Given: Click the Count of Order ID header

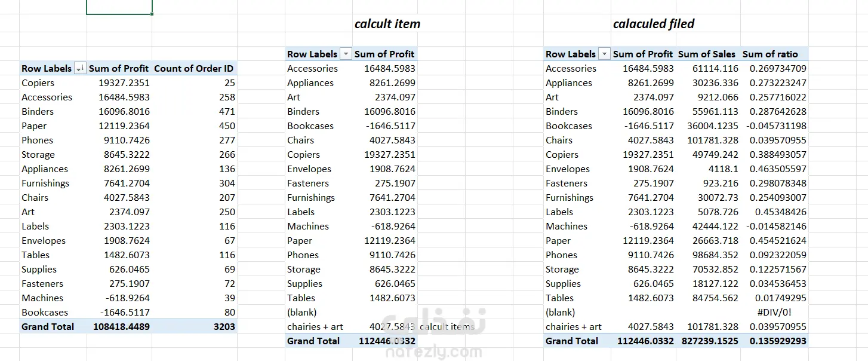Looking at the screenshot, I should pos(194,69).
